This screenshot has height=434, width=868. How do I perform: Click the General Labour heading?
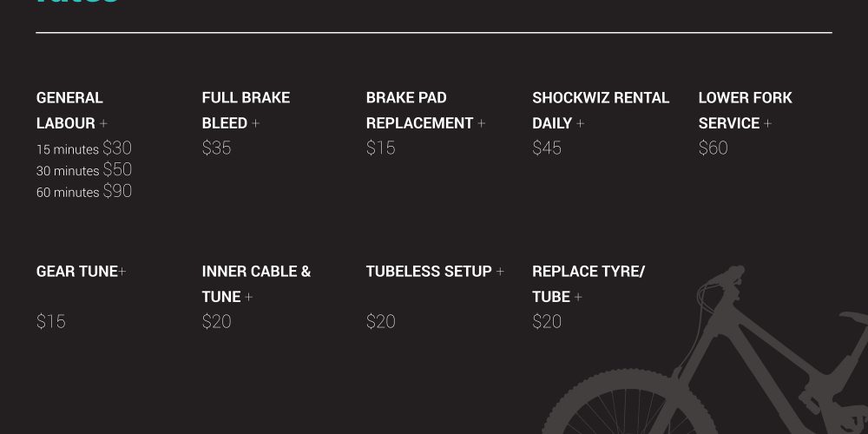coord(69,110)
